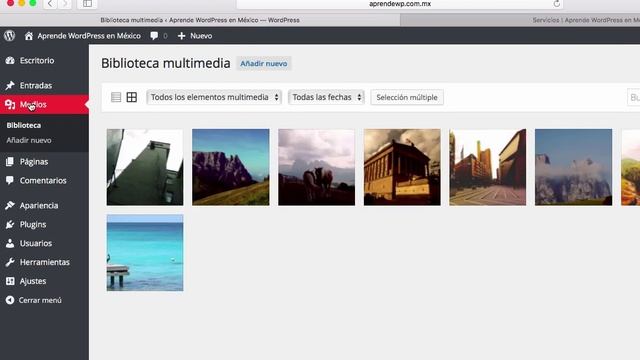The width and height of the screenshot is (640, 360).
Task: Click the aprendewp.com.mx address bar
Action: [400, 4]
